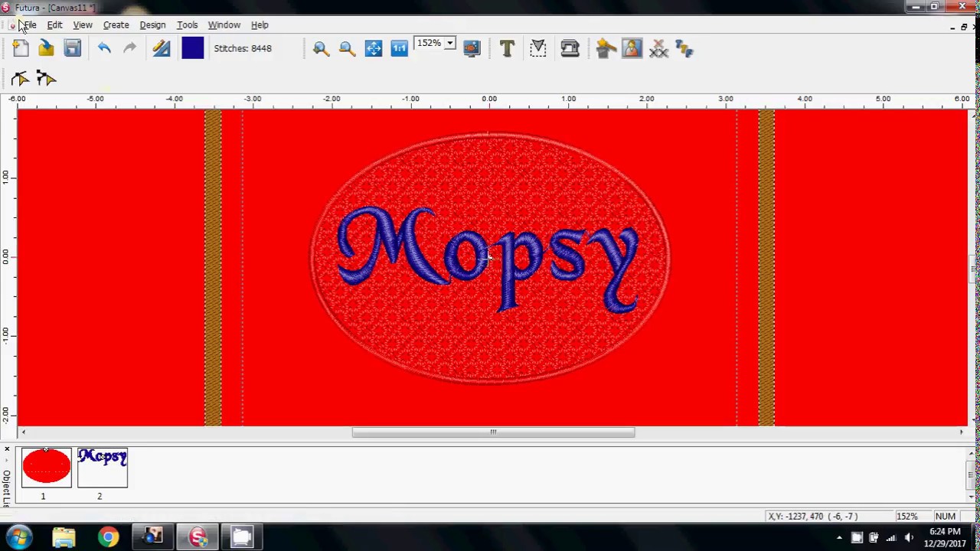Create a new design with New icon
Image resolution: width=980 pixels, height=551 pixels.
(x=21, y=49)
